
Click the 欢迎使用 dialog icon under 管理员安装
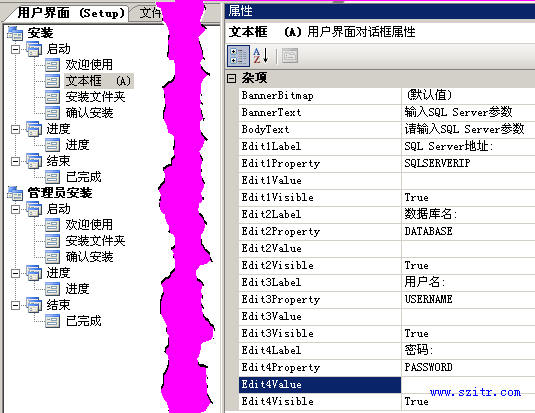pos(52,225)
